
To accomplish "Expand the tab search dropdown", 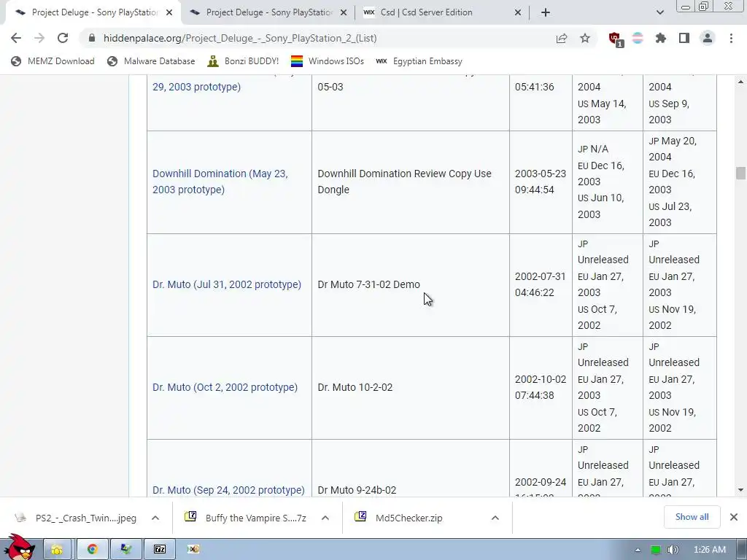I will [659, 13].
